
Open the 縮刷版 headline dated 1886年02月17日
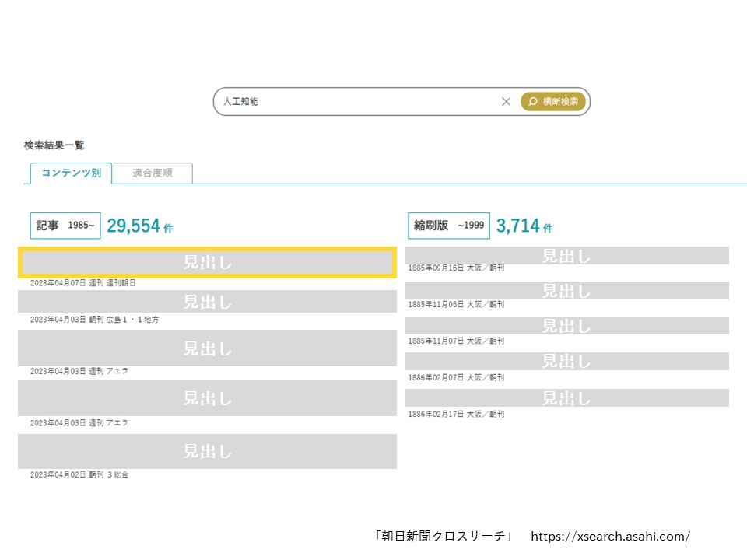566,397
